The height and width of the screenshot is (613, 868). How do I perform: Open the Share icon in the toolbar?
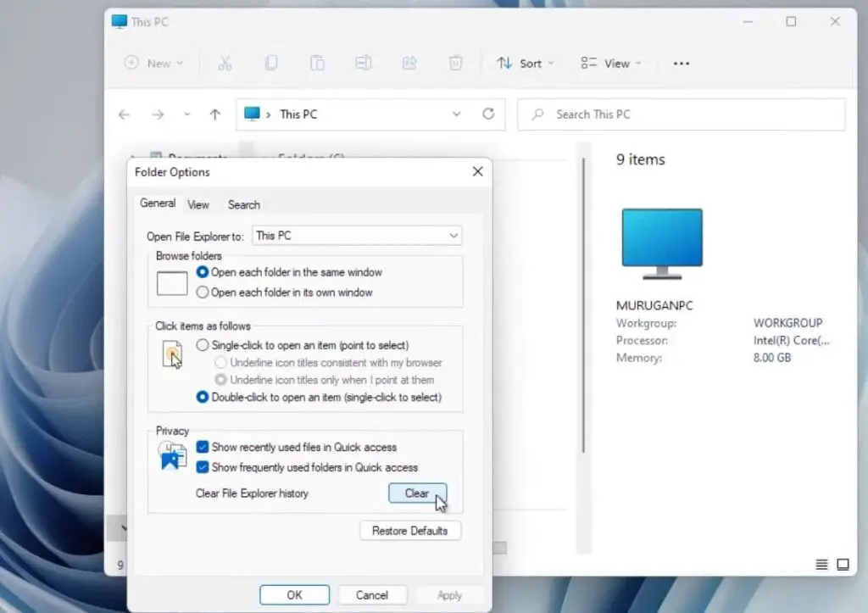[x=409, y=63]
